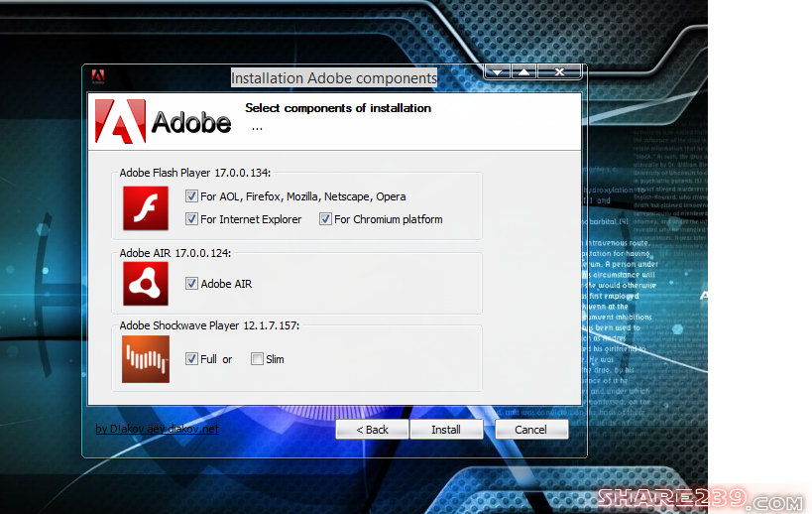This screenshot has width=812, height=514.
Task: Click the Adobe Flash Player 17.0.0.134 label
Action: click(194, 173)
